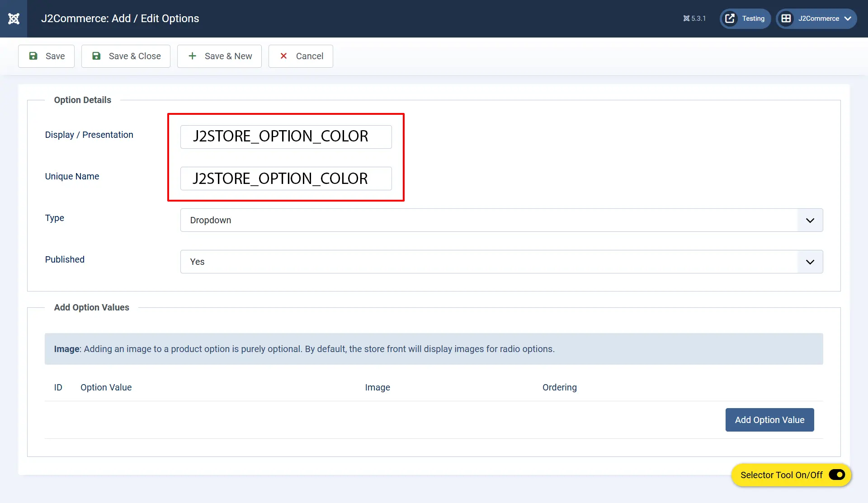Image resolution: width=868 pixels, height=503 pixels.
Task: Click the Save & Close floppy icon
Action: coord(96,56)
